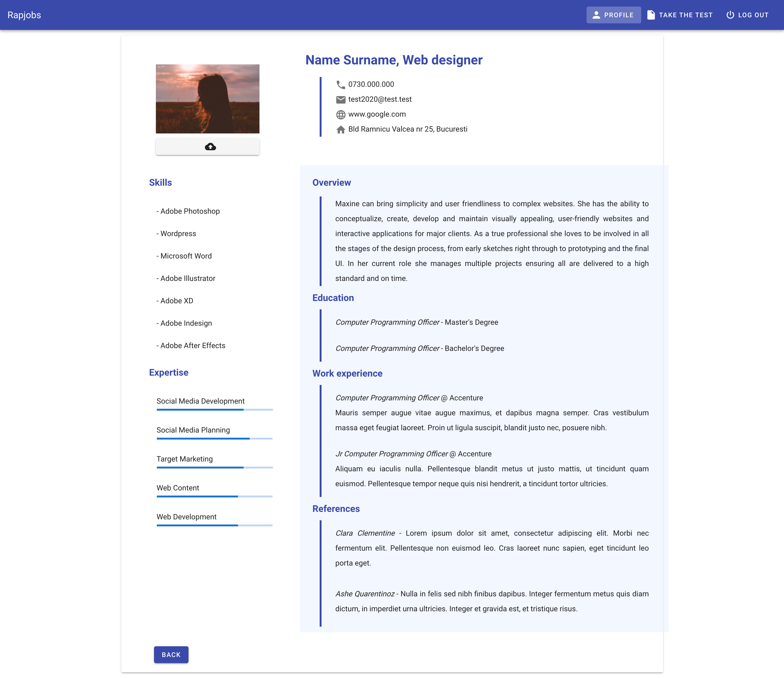Click the cloud upload photo icon

[210, 147]
